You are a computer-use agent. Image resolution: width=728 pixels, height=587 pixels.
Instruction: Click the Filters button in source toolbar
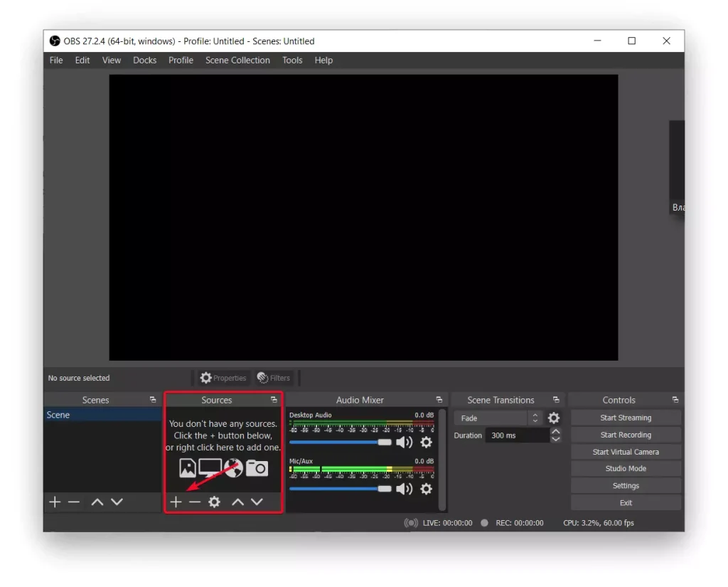(x=274, y=378)
